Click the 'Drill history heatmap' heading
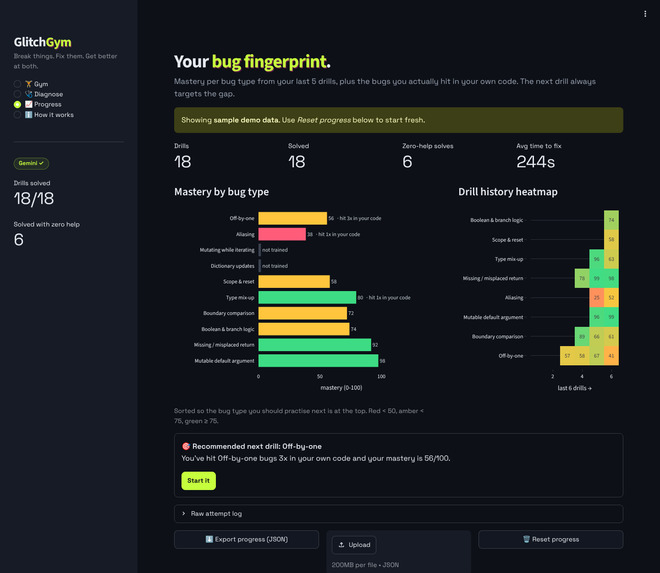Viewport: 660px width, 573px height. pyautogui.click(x=508, y=192)
